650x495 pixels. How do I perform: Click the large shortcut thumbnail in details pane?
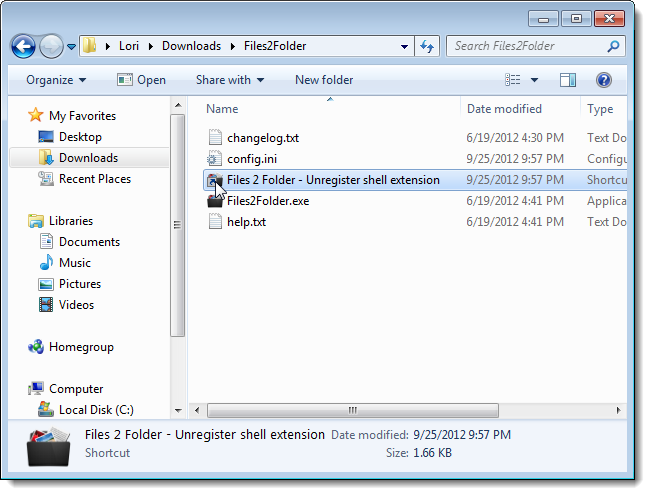[49, 447]
